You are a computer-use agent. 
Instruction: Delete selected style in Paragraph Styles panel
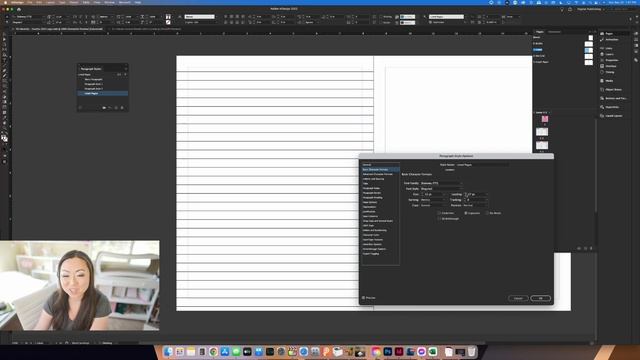[122, 108]
